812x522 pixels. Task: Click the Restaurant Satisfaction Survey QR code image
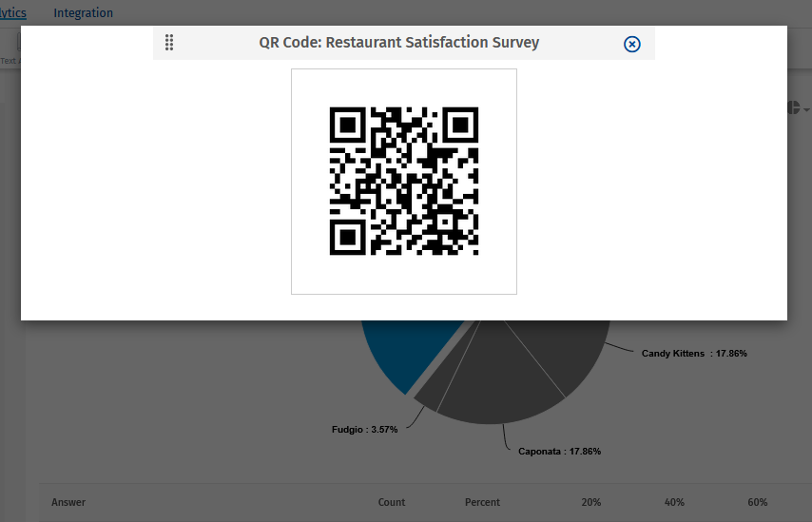[x=404, y=182]
